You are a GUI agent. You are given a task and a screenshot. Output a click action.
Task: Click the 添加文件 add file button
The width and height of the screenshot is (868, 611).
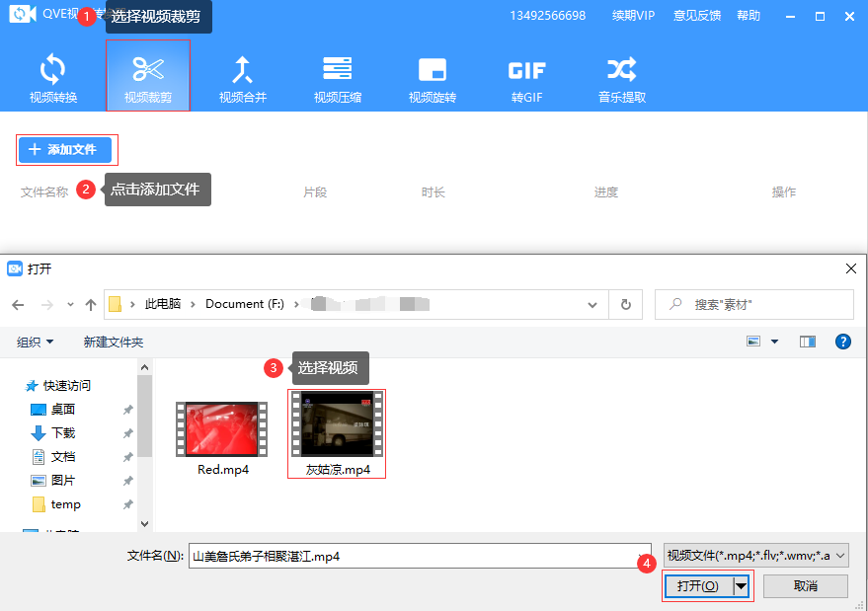[65, 149]
